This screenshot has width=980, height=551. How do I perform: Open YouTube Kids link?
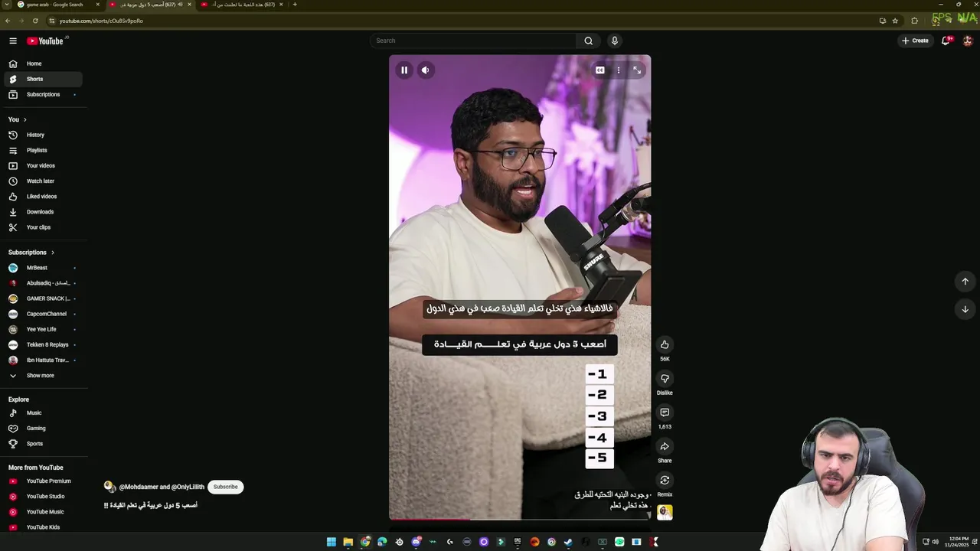tap(43, 527)
